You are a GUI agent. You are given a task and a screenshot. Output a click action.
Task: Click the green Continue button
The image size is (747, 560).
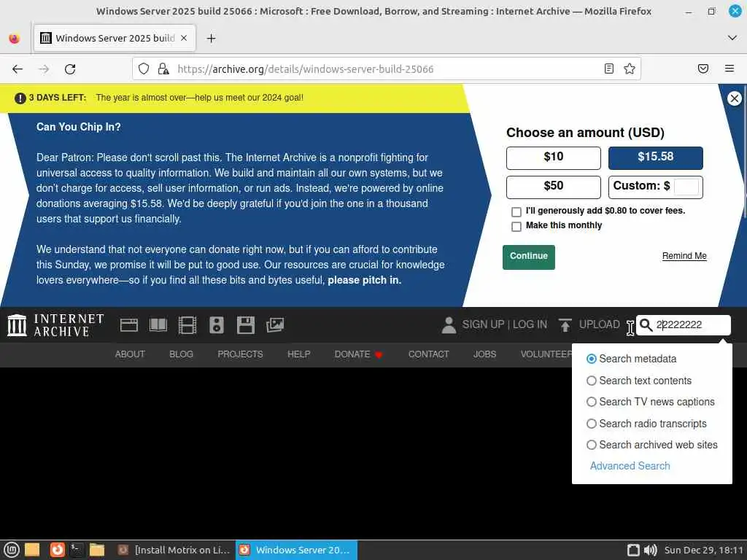pyautogui.click(x=528, y=257)
